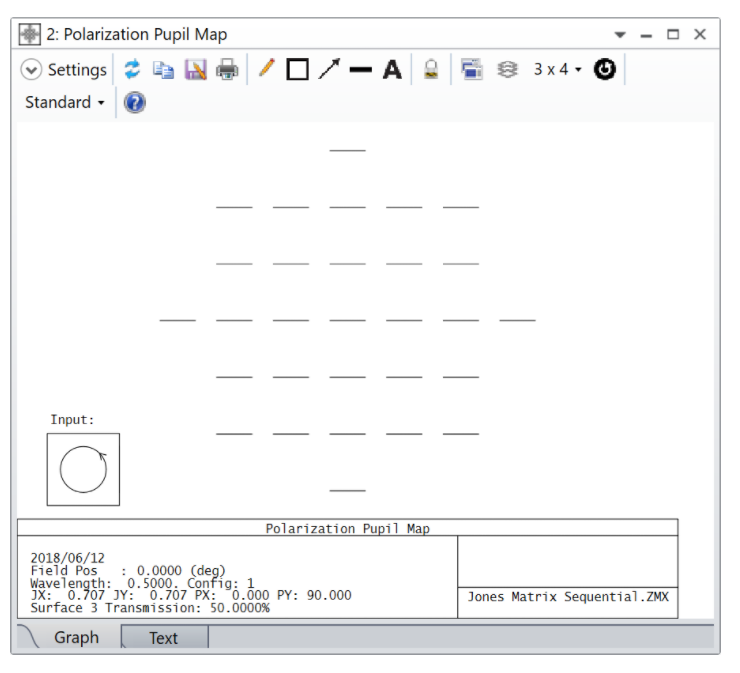Select the line drawing tool
Image resolution: width=740 pixels, height=673 pixels.
pyautogui.click(x=360, y=69)
